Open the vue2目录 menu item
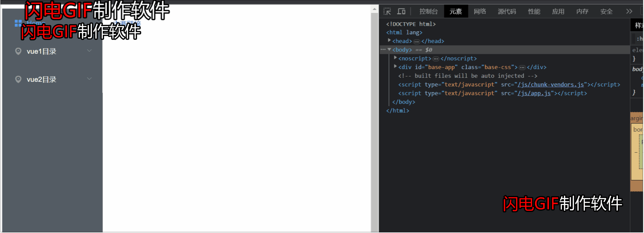The image size is (644, 233). (52, 79)
